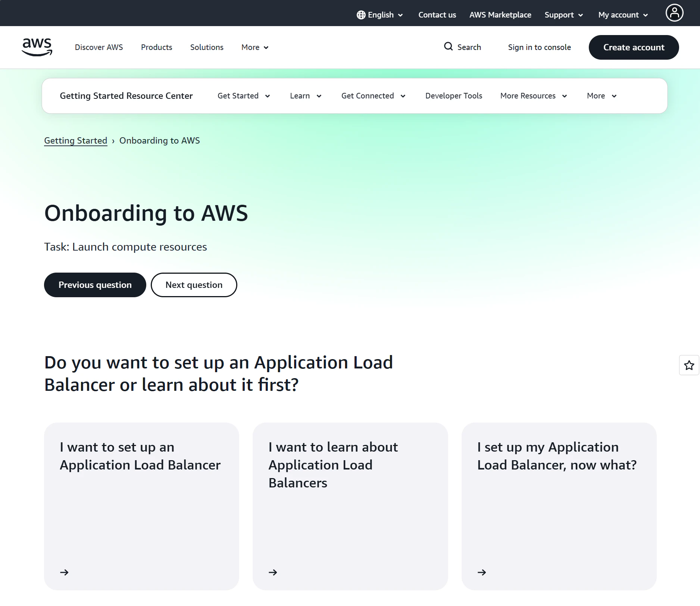This screenshot has width=700, height=606.
Task: Click the Search text in header
Action: click(469, 47)
